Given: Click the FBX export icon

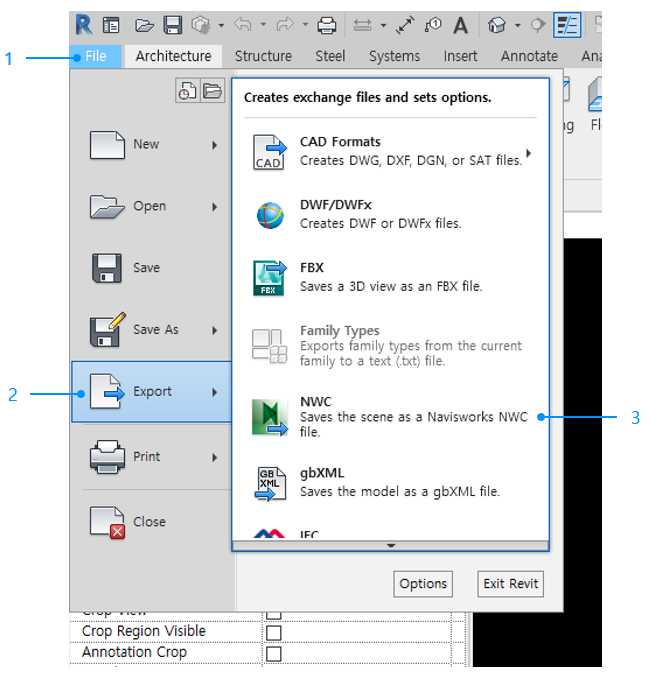Looking at the screenshot, I should (x=270, y=278).
